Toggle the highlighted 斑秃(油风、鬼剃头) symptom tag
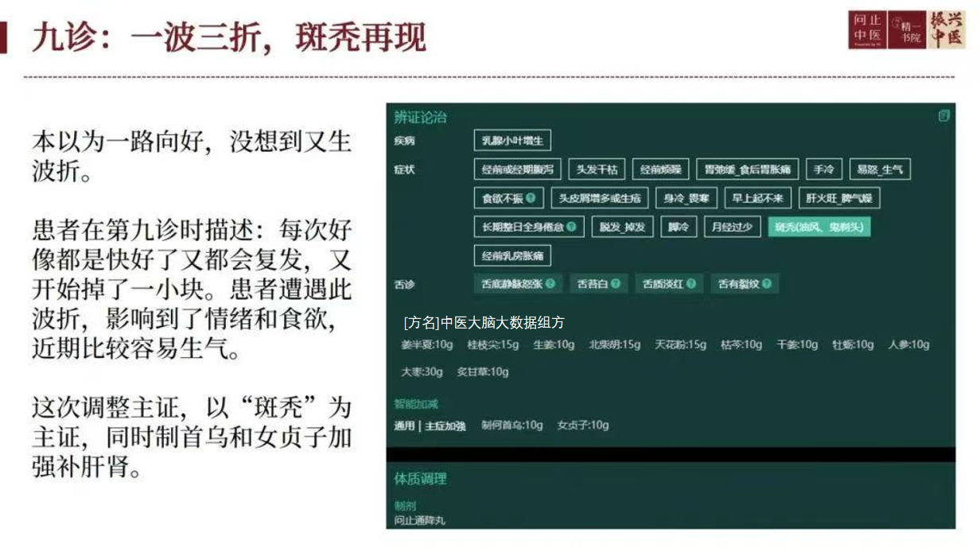Screen dimensions: 980x552 tap(819, 227)
